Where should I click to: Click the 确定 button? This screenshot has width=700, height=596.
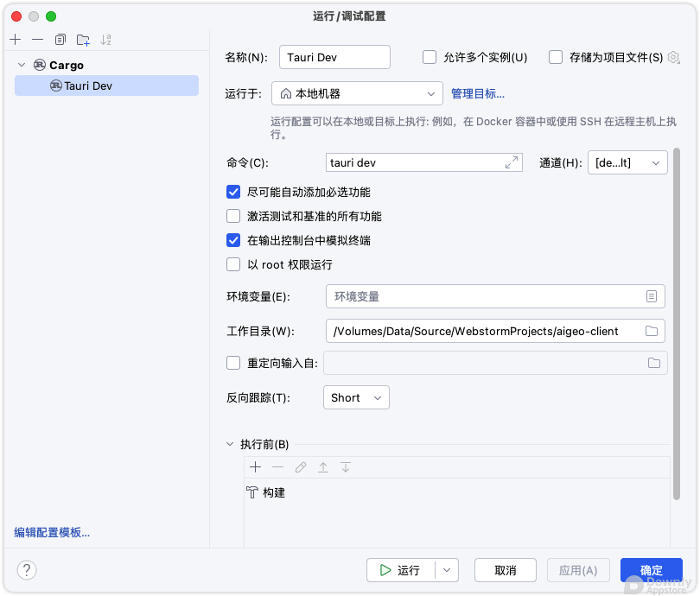(651, 570)
